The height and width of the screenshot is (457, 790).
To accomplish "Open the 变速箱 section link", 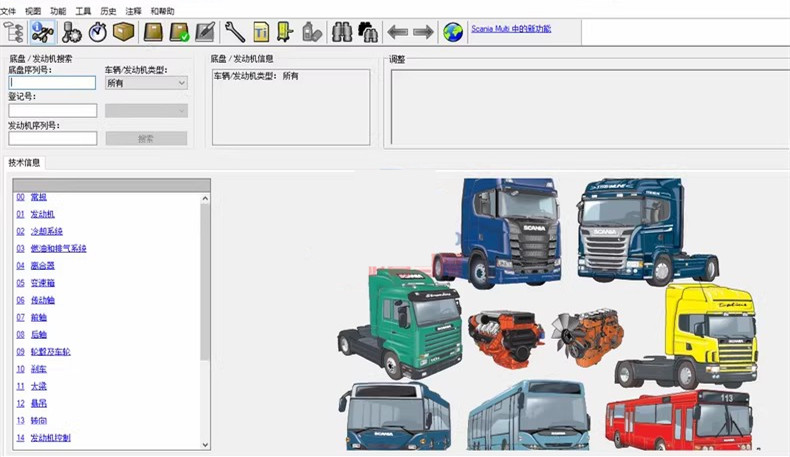I will pyautogui.click(x=42, y=283).
